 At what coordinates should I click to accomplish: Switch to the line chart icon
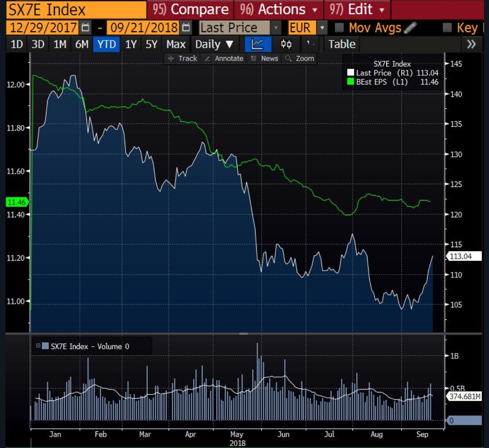257,44
